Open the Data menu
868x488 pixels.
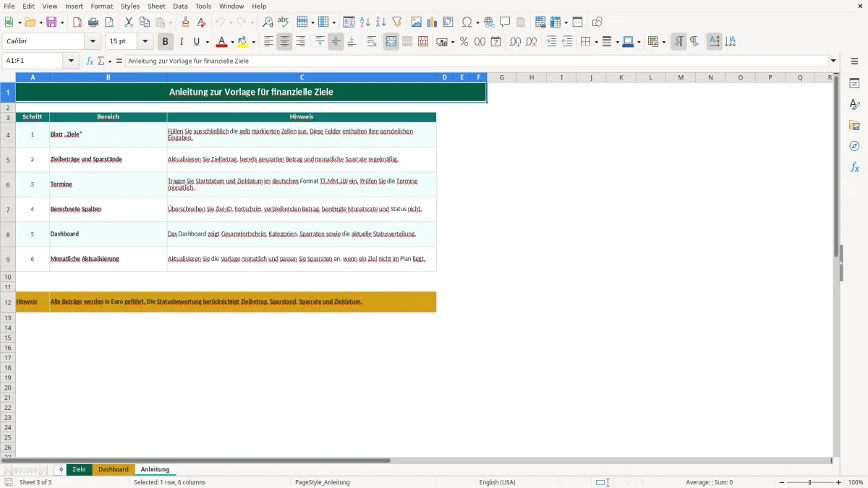coord(180,6)
